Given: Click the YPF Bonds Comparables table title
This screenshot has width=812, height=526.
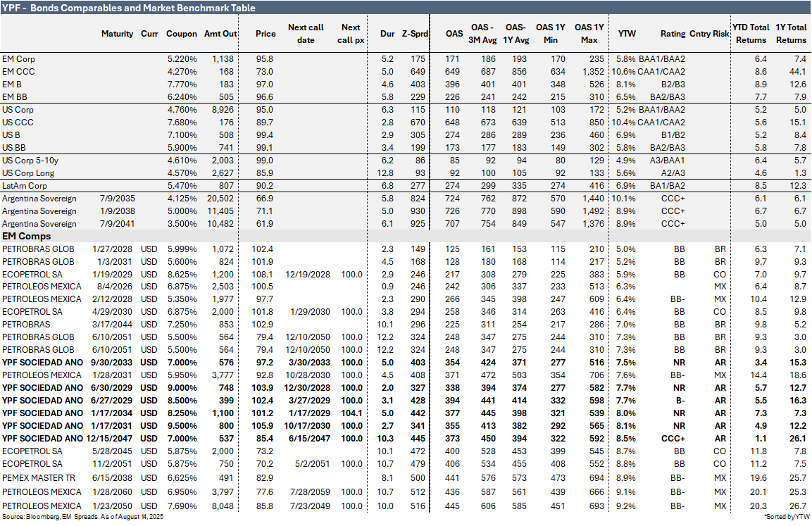Looking at the screenshot, I should coord(129,8).
